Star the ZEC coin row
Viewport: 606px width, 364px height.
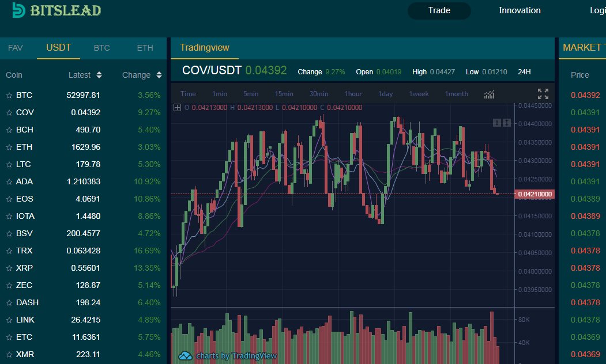coord(9,285)
